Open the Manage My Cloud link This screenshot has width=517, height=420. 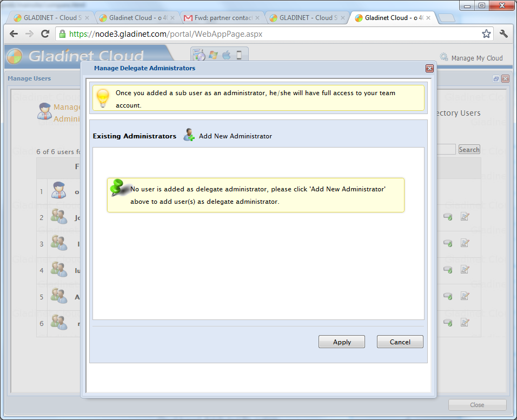(x=477, y=58)
